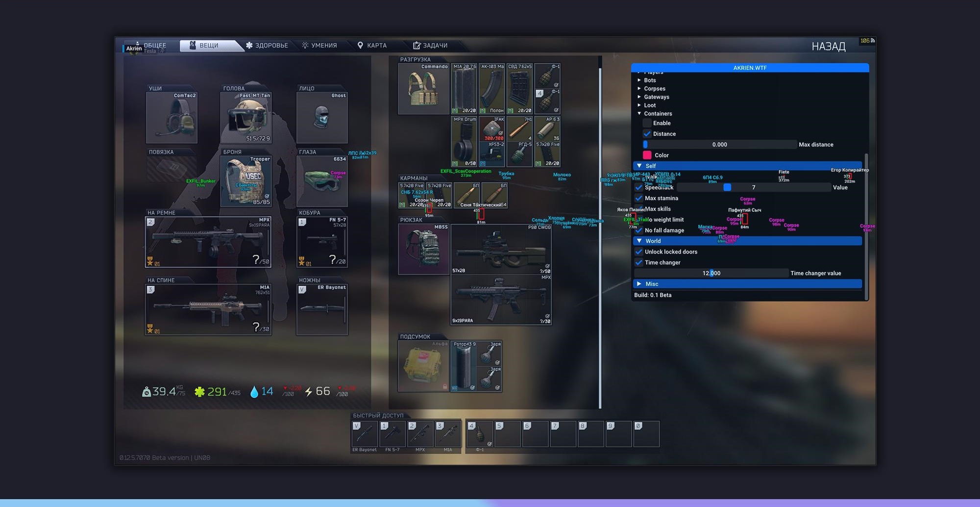
Task: Select the Альфа secure container
Action: point(424,366)
